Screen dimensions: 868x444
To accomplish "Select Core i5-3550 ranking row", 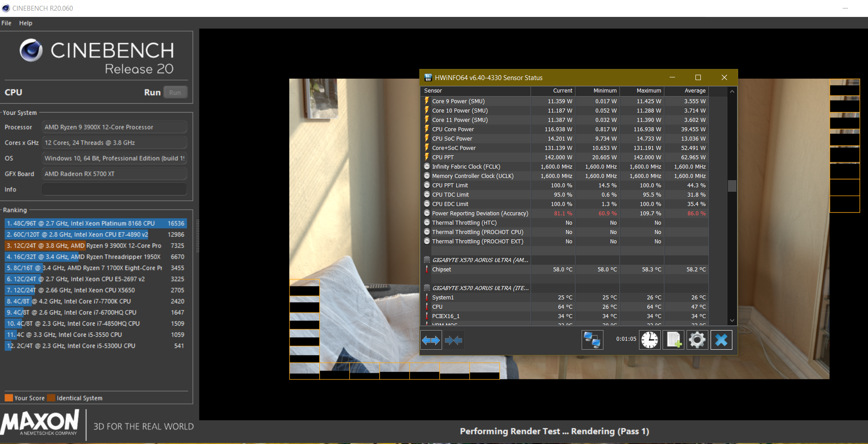I will [96, 335].
